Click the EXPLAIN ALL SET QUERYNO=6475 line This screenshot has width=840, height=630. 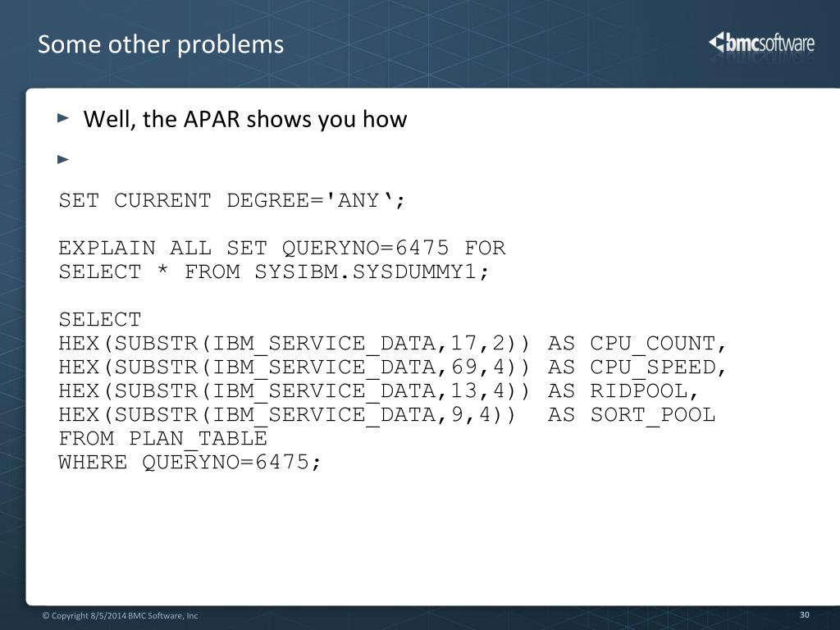(282, 248)
